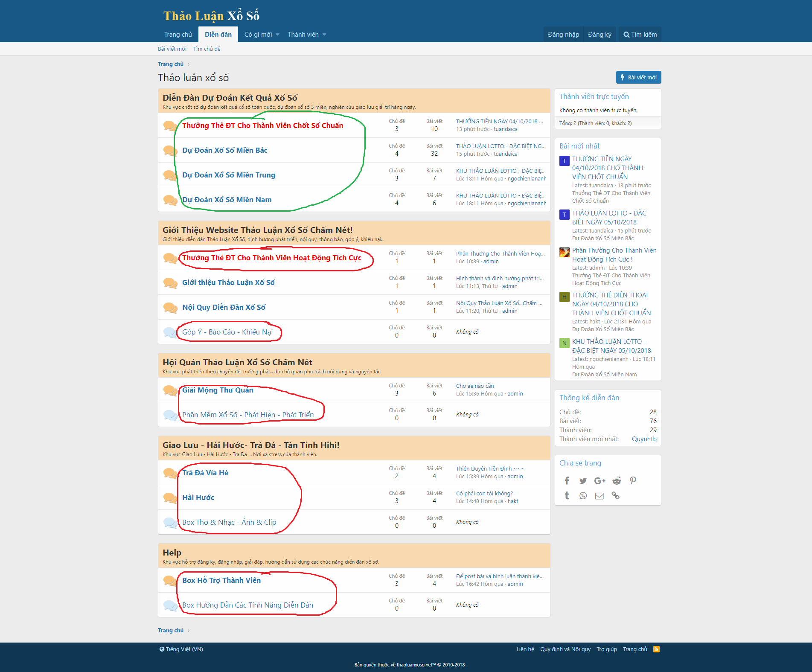Share the page on Twitter
This screenshot has width=812, height=672.
point(583,480)
